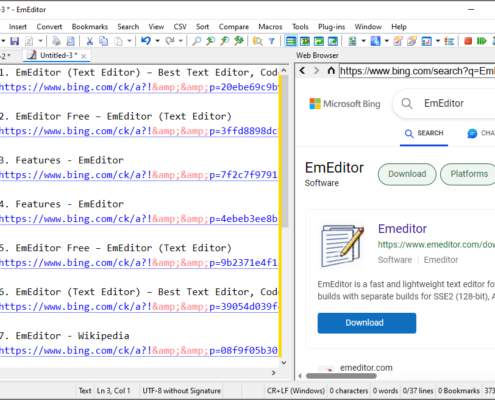
Task: Click the Platforms pill button
Action: click(469, 174)
